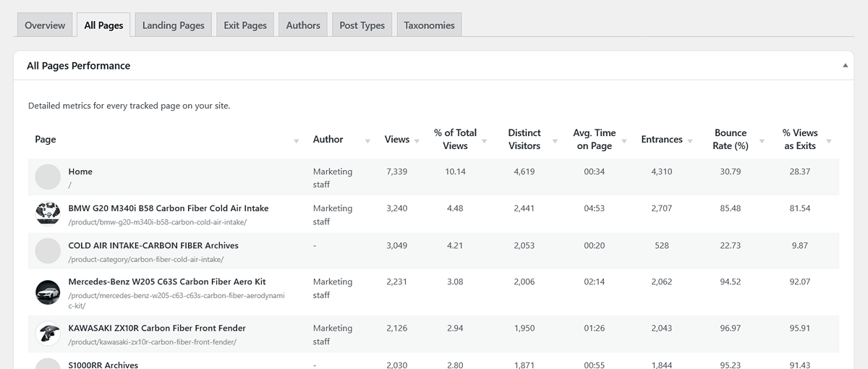Click the 95.91 exits percentage value
Screen dimensions: 868x369
click(800, 328)
